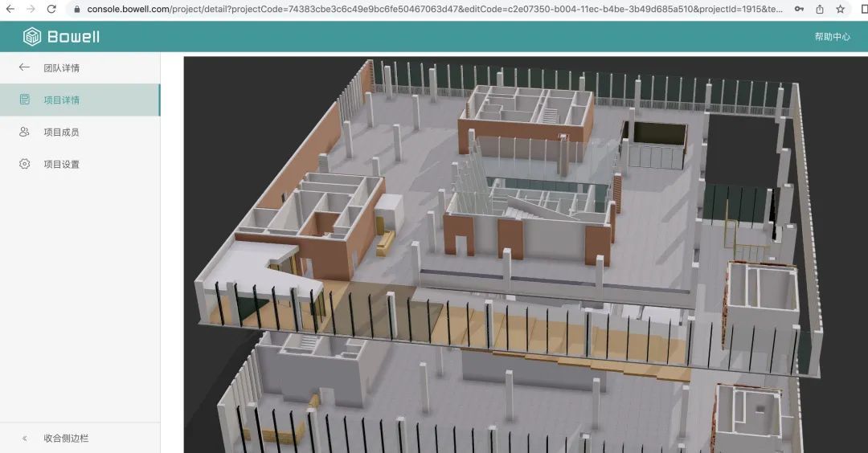Image resolution: width=868 pixels, height=453 pixels.
Task: Open 项目设置 project settings
Action: coord(61,165)
